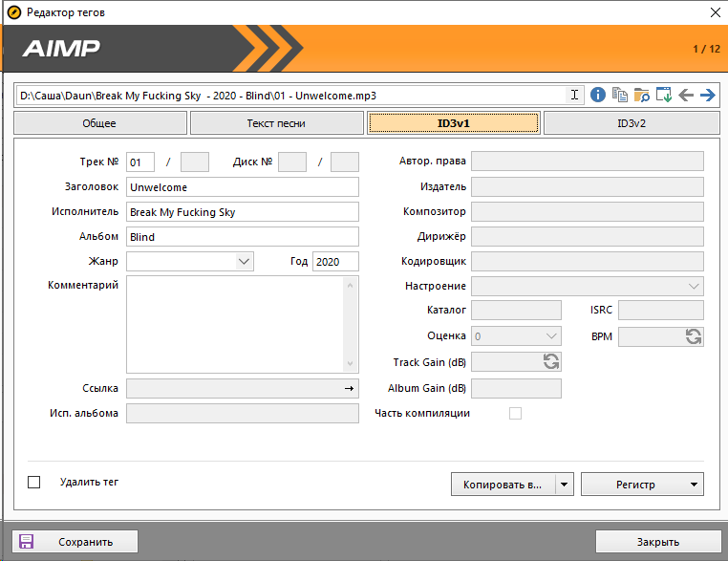Toggle the Часть компиляции checkbox
Image resolution: width=728 pixels, height=561 pixels.
pyautogui.click(x=515, y=413)
